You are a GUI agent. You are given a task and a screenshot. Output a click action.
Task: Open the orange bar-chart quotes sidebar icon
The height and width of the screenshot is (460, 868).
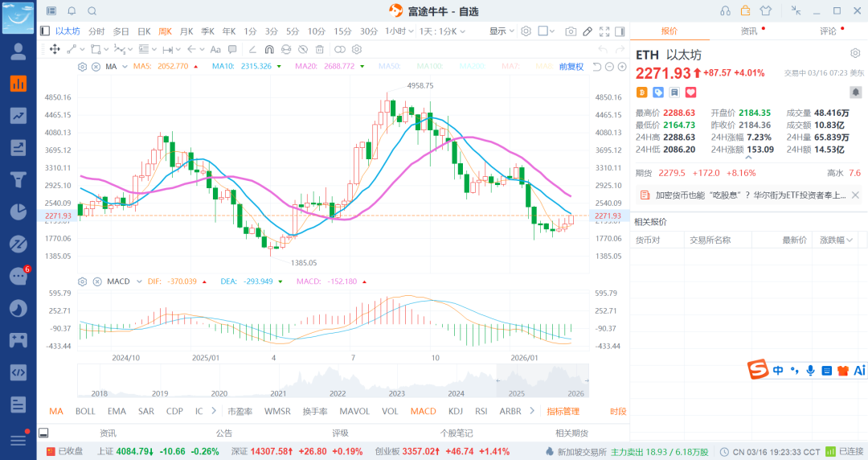[18, 84]
